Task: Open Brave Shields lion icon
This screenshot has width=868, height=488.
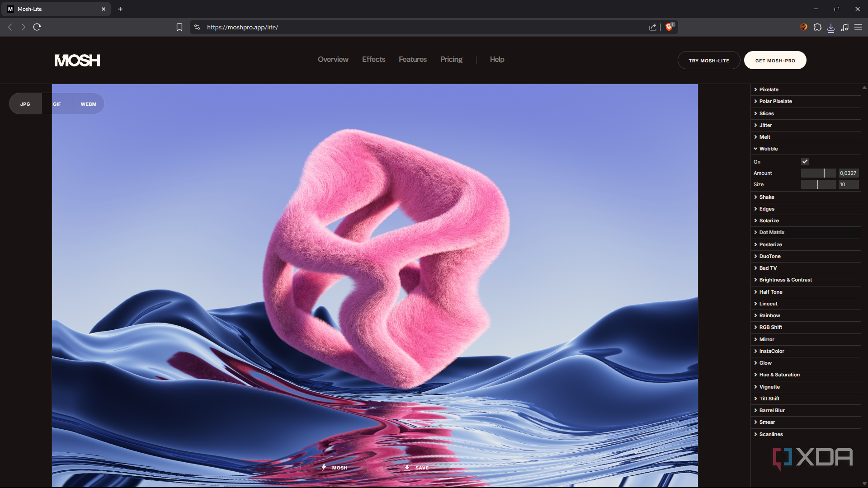Action: click(x=670, y=27)
